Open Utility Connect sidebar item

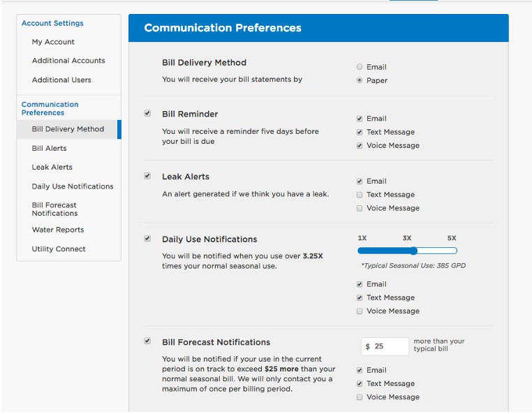59,249
